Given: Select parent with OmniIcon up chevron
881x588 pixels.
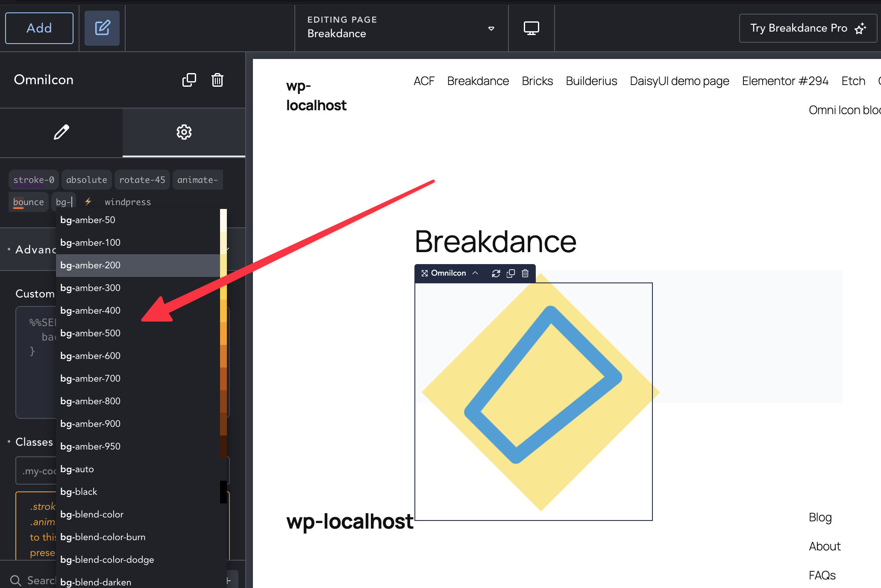Looking at the screenshot, I should click(x=475, y=273).
